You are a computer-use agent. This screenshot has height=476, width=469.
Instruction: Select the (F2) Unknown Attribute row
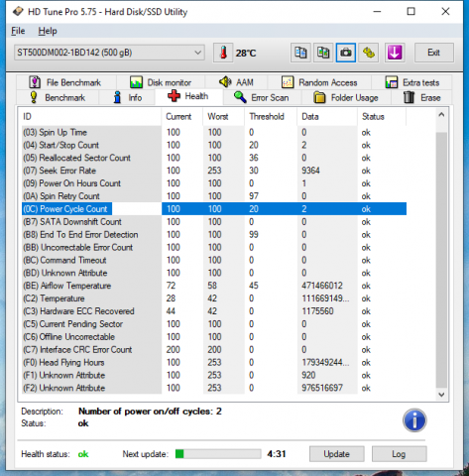(214, 388)
